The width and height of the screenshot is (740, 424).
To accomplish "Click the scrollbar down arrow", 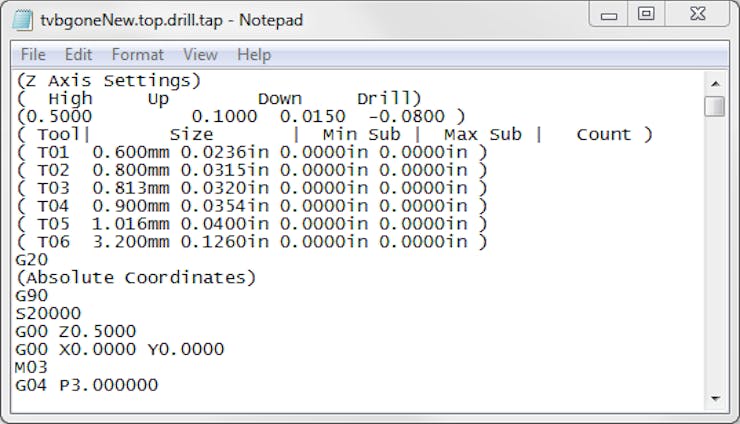I will [x=715, y=399].
